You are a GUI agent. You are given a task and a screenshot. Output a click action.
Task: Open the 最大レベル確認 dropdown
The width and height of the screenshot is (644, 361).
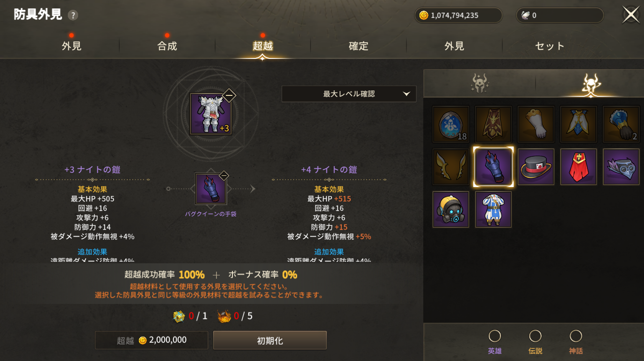pos(349,94)
